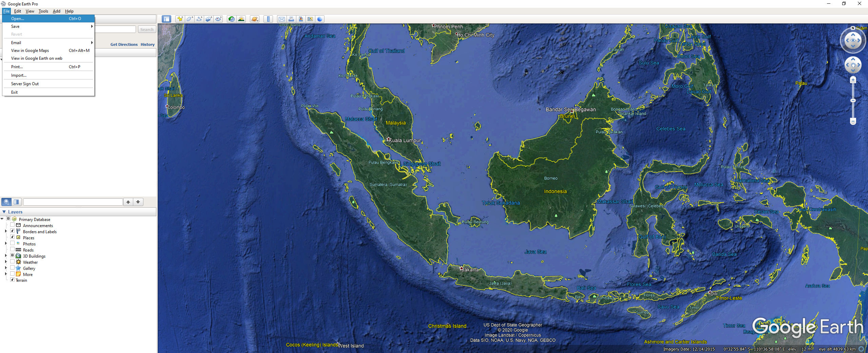The height and width of the screenshot is (353, 868).
Task: Click the email envelope toolbar icon
Action: point(281,19)
